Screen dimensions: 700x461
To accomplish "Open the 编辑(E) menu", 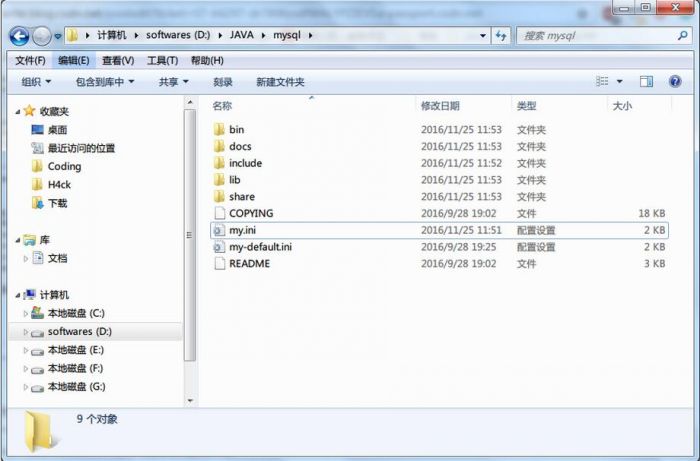I will coord(74,60).
